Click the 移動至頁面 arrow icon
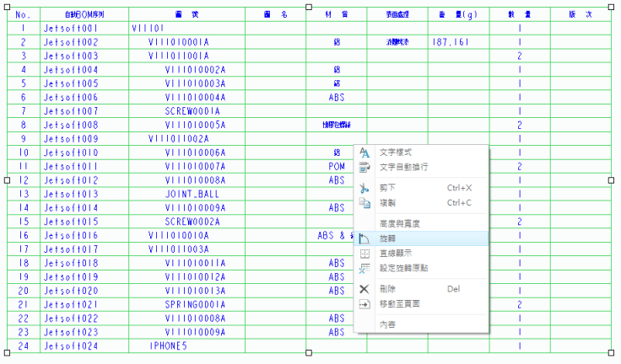The width and height of the screenshot is (621, 364). tap(364, 303)
